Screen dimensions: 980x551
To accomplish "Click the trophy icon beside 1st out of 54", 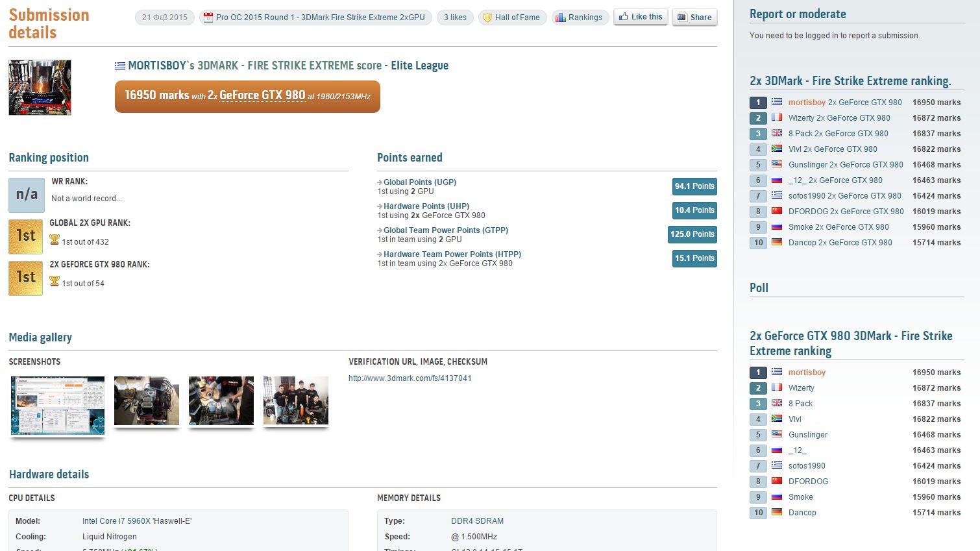I will click(55, 282).
